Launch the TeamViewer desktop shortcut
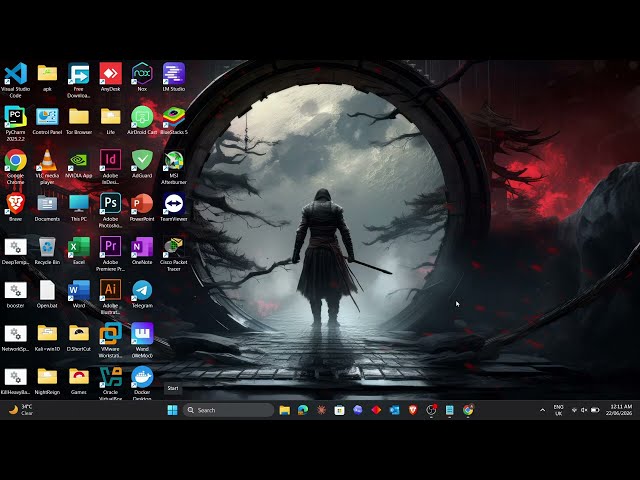The height and width of the screenshot is (480, 640). point(174,207)
